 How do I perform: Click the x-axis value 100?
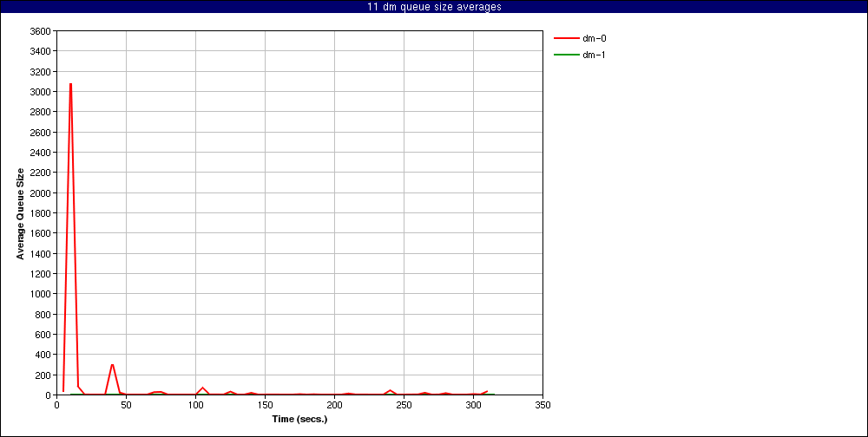[195, 405]
